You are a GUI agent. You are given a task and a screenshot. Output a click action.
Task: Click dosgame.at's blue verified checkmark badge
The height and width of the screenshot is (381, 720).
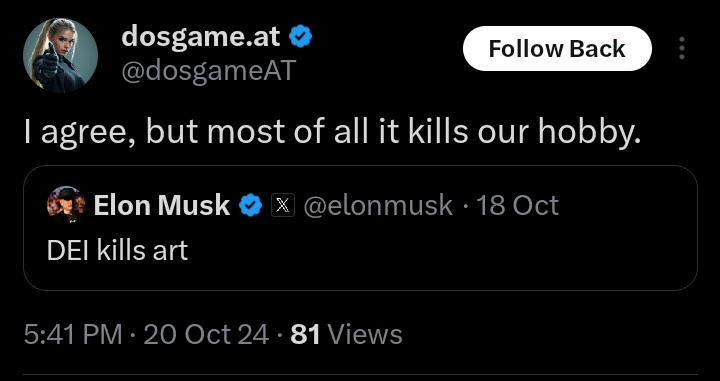301,37
